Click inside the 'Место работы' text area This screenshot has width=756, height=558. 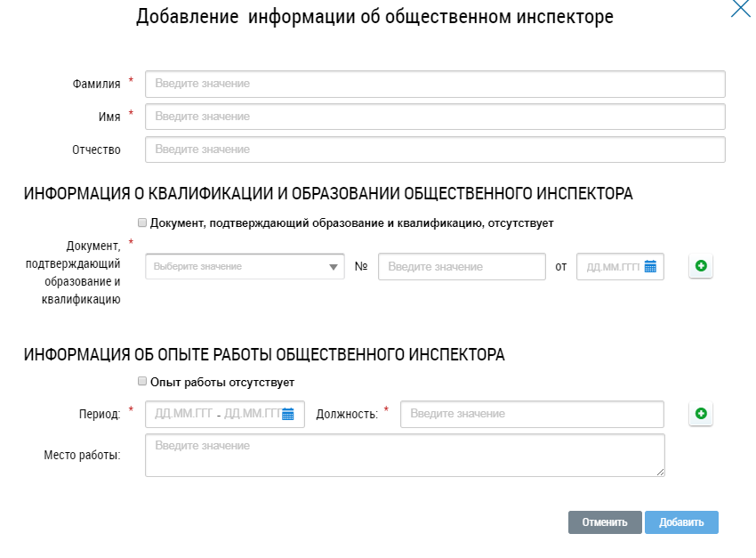[x=405, y=455]
